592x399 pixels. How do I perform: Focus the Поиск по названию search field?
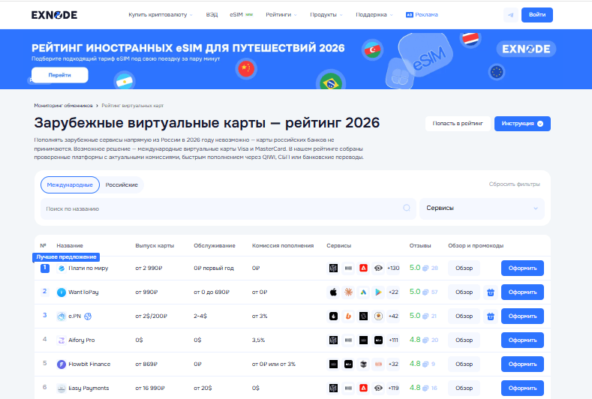point(228,208)
